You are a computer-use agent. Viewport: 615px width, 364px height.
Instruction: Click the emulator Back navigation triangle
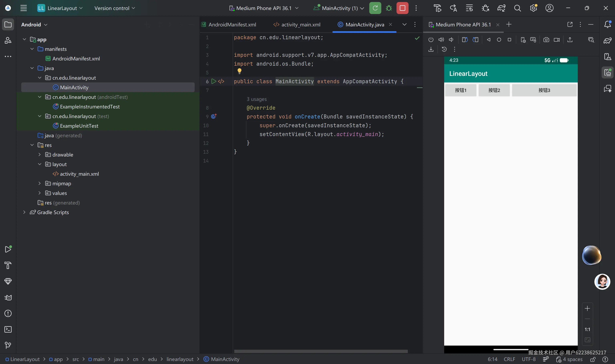[x=488, y=40]
